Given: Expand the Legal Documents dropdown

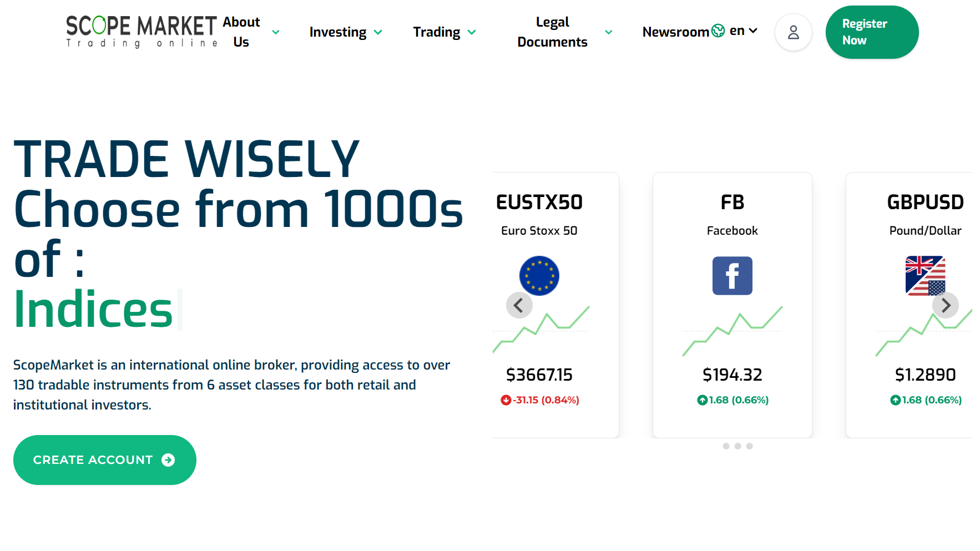Looking at the screenshot, I should tap(564, 32).
